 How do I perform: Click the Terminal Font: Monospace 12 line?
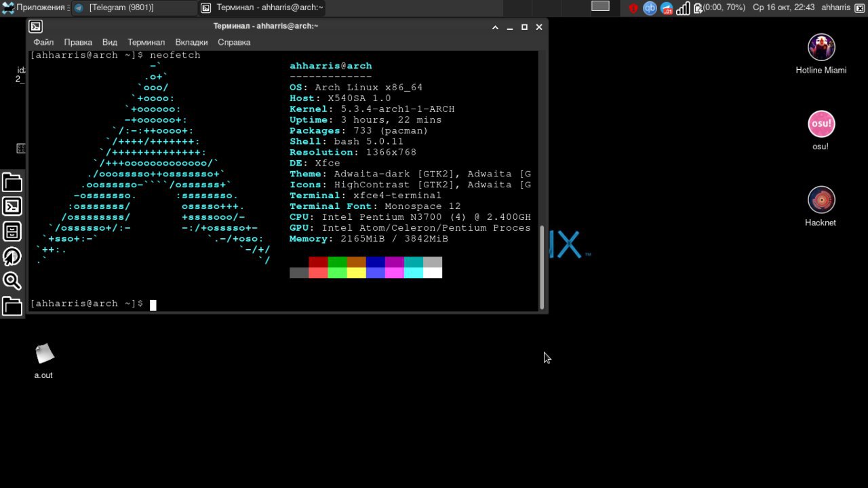point(375,207)
